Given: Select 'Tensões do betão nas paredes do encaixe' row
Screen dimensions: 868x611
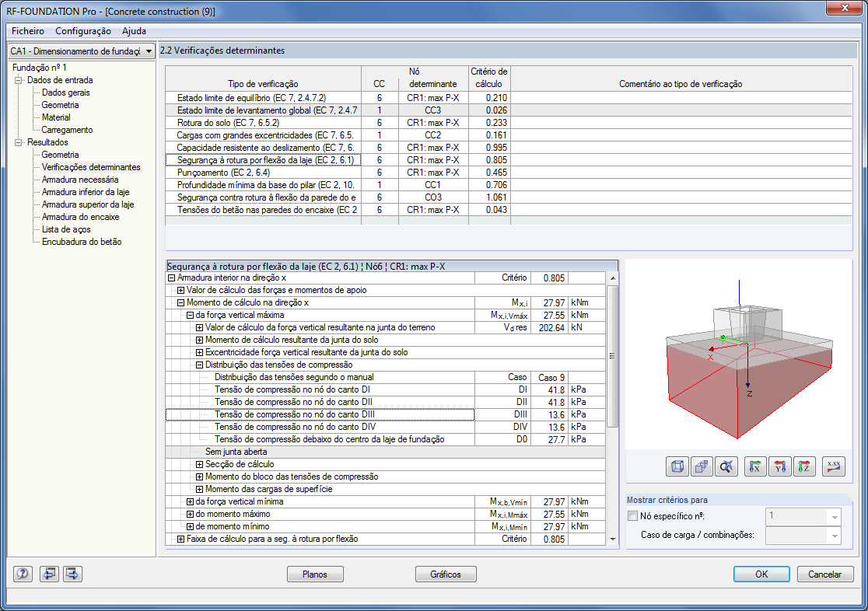Looking at the screenshot, I should 508,210.
